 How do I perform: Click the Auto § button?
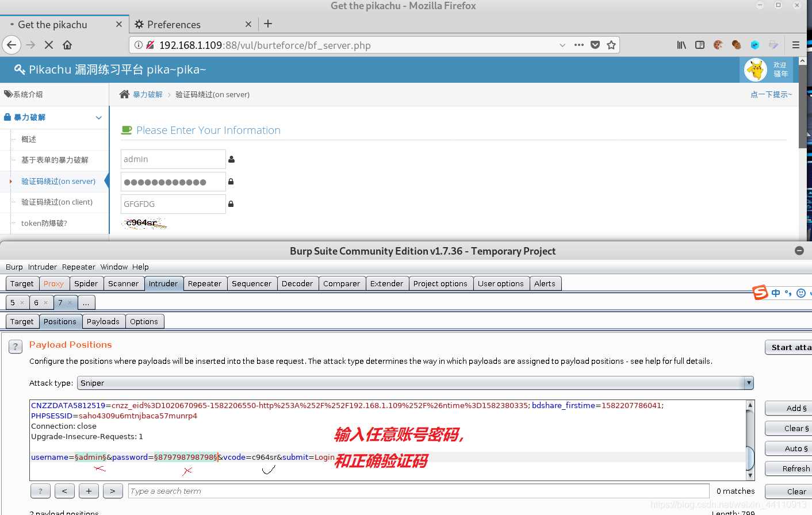pos(789,448)
